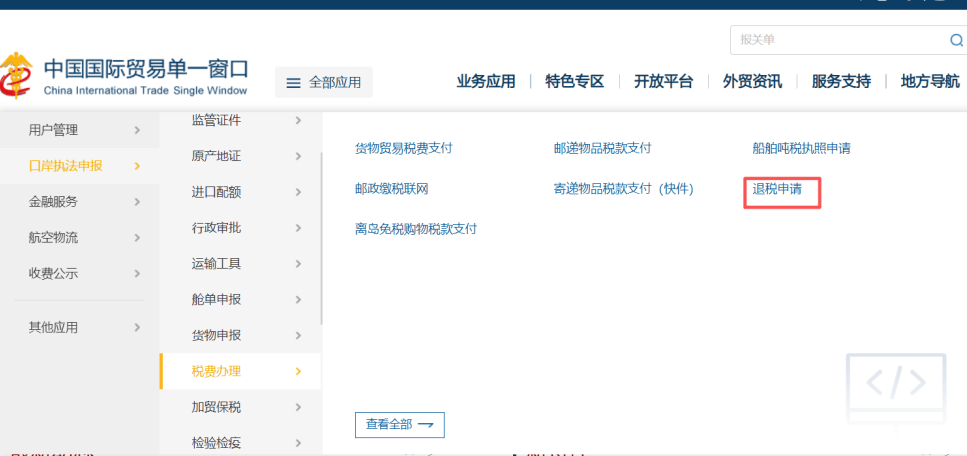Click the search magnifier icon
Image resolution: width=967 pixels, height=456 pixels.
click(x=956, y=40)
